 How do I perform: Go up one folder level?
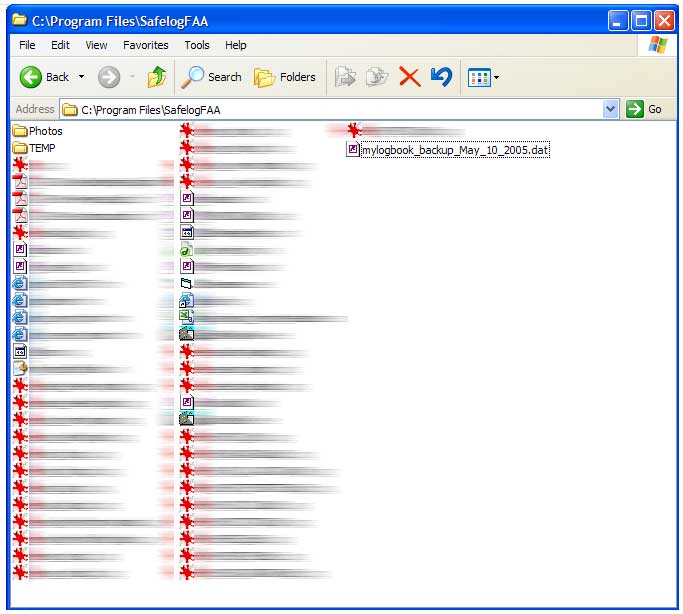point(157,77)
